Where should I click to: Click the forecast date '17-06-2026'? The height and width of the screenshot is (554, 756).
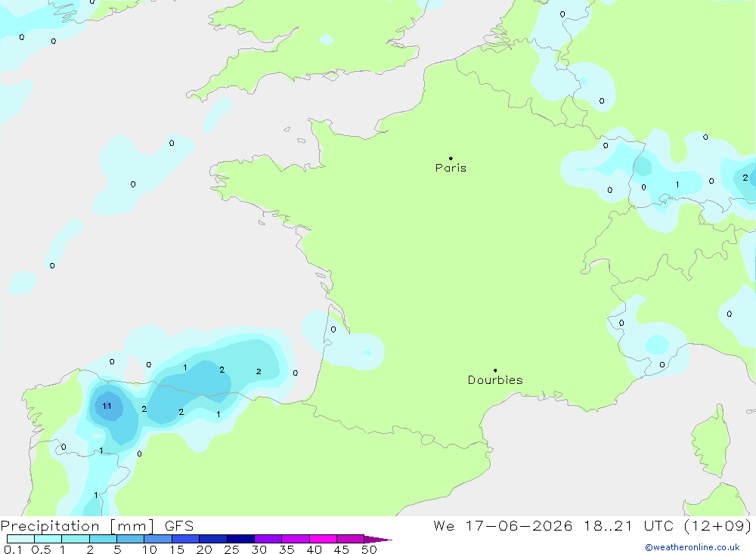(519, 526)
